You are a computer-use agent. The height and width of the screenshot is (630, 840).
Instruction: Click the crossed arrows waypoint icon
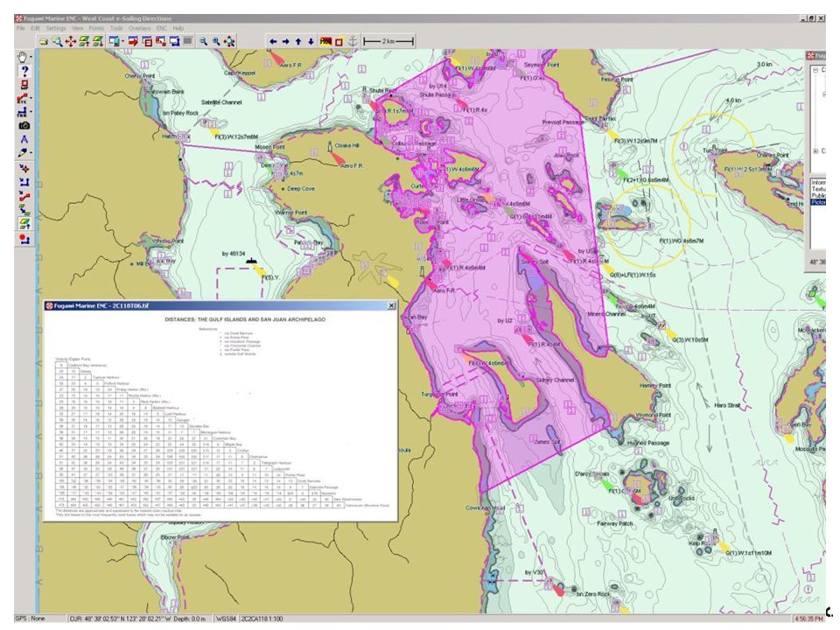tap(24, 168)
